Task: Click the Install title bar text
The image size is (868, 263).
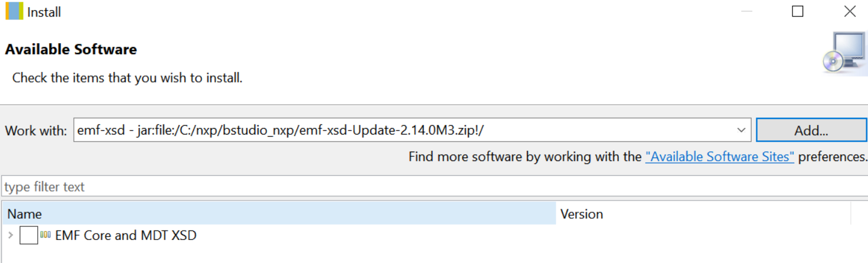Action: pyautogui.click(x=44, y=12)
